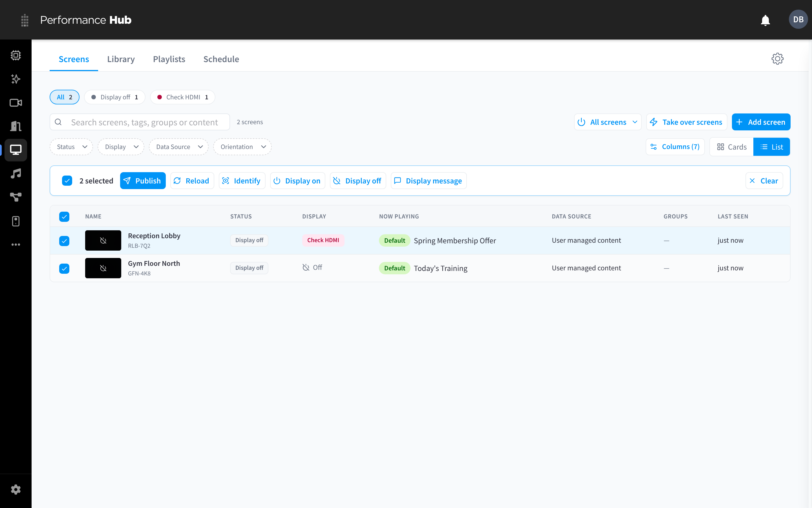Click the STATUS column header
Image resolution: width=812 pixels, height=508 pixels.
[x=241, y=216]
